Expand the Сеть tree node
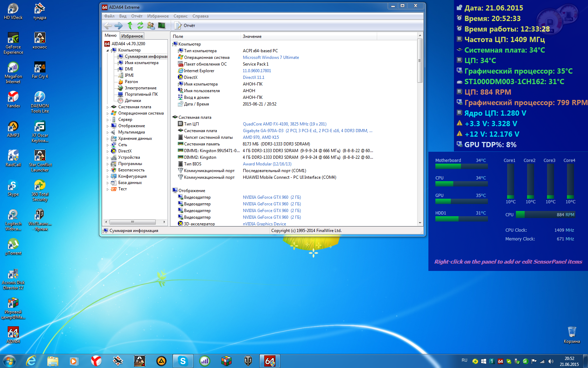The width and height of the screenshot is (588, 368). point(108,145)
